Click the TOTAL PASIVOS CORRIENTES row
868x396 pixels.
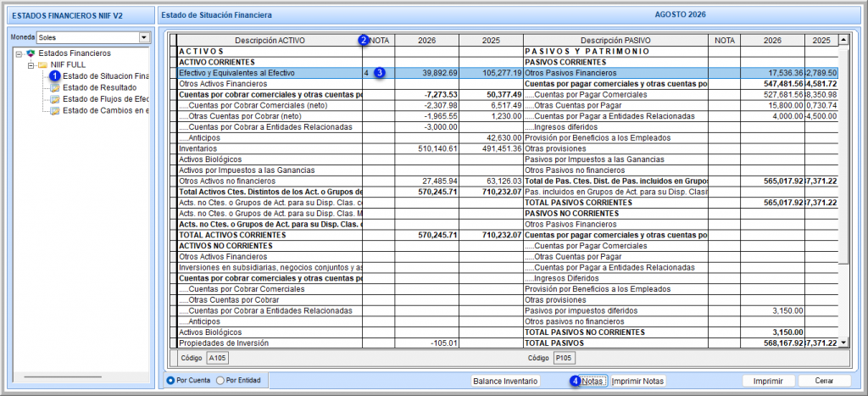(x=615, y=203)
